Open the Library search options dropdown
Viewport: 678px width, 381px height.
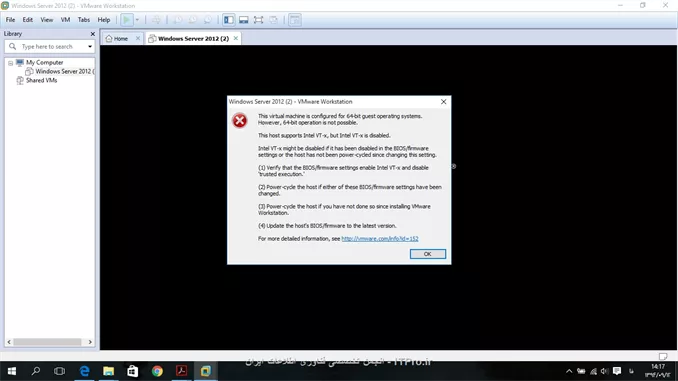(90, 47)
